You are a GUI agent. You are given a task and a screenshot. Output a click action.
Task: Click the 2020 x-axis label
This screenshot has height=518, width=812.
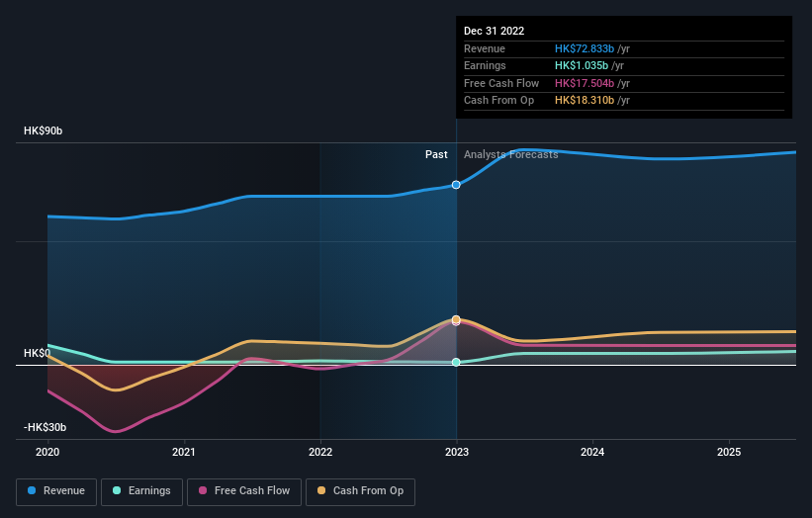[x=47, y=453]
